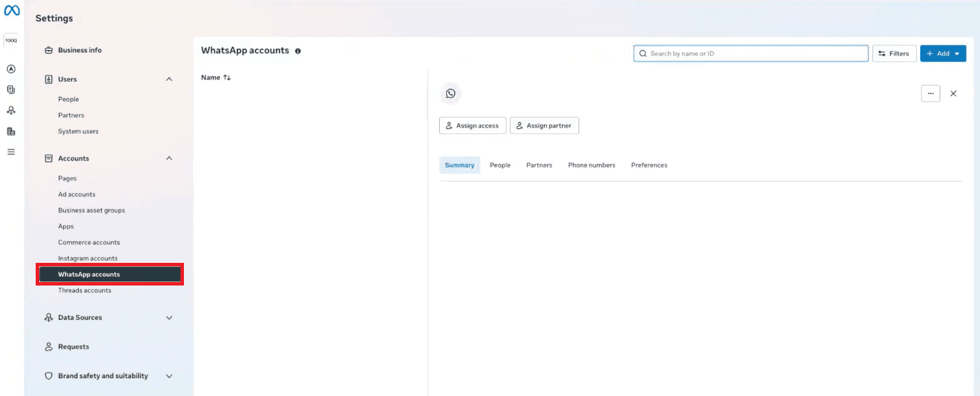Click the Users section label
The height and width of the screenshot is (396, 980).
pyautogui.click(x=67, y=80)
